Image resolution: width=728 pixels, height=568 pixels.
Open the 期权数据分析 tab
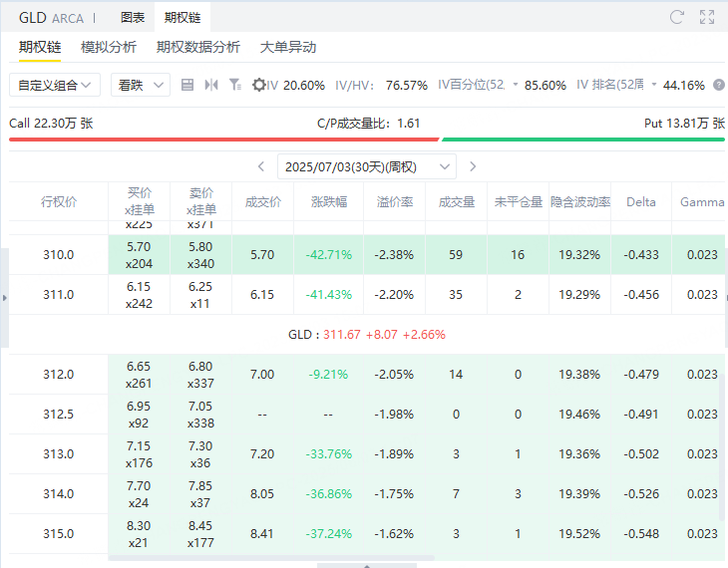[x=198, y=47]
